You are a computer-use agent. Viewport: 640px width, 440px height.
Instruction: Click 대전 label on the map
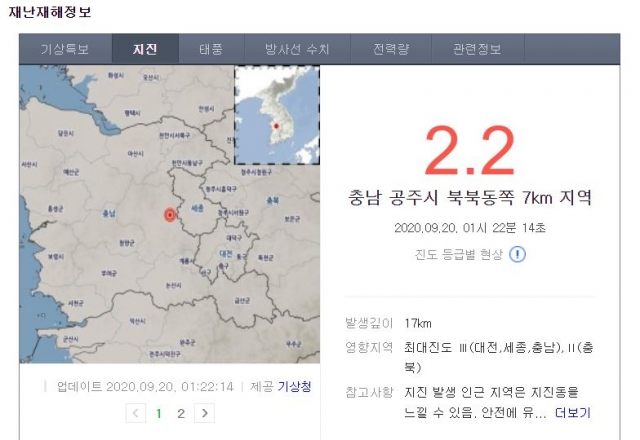point(226,253)
